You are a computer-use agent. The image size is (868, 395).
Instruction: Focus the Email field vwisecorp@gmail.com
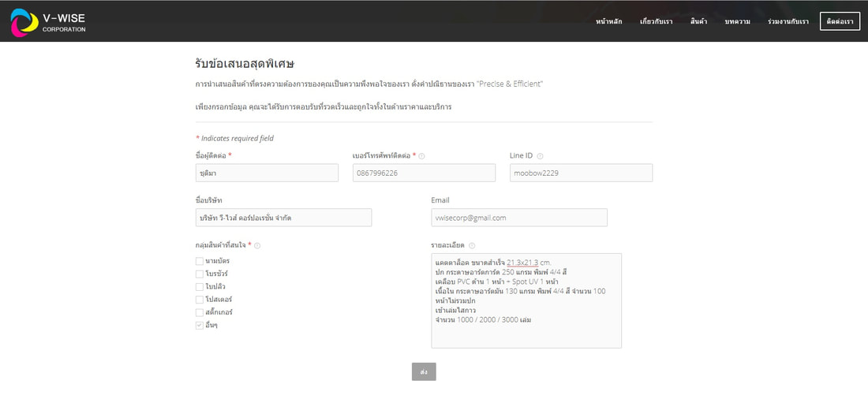pyautogui.click(x=519, y=218)
